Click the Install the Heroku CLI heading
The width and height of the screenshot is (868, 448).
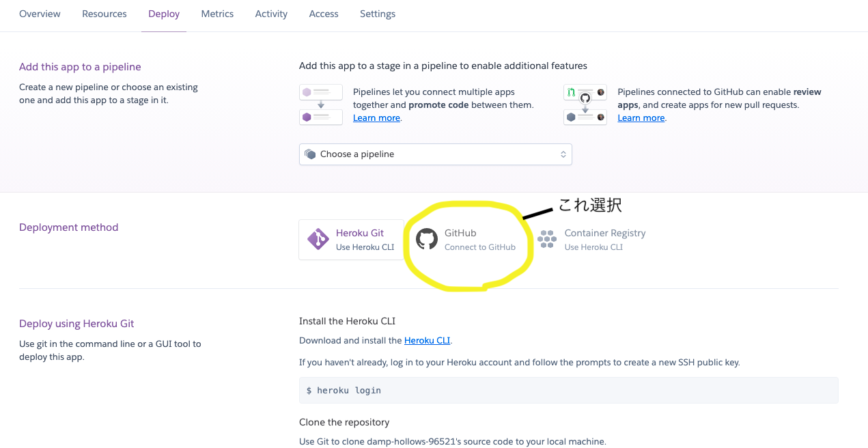coord(347,321)
